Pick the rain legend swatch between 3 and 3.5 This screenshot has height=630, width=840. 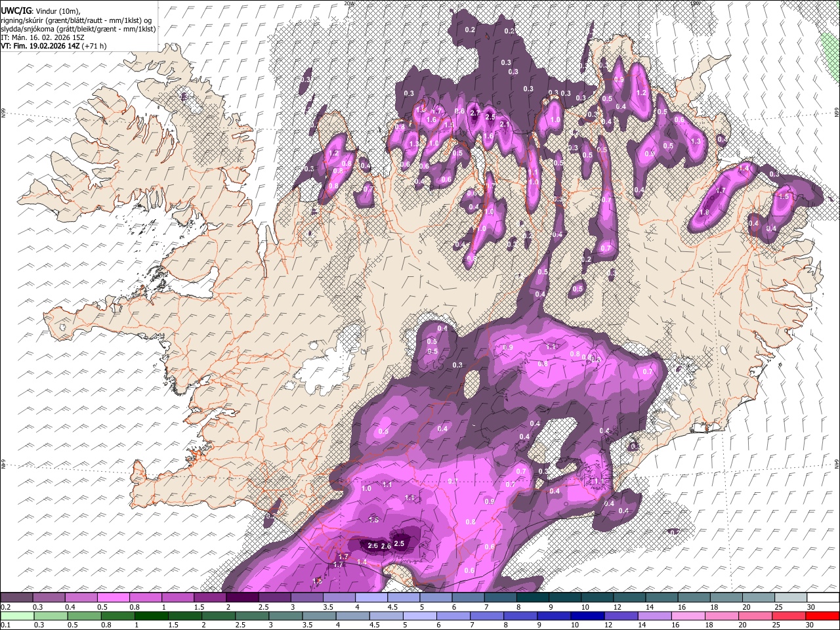click(287, 616)
